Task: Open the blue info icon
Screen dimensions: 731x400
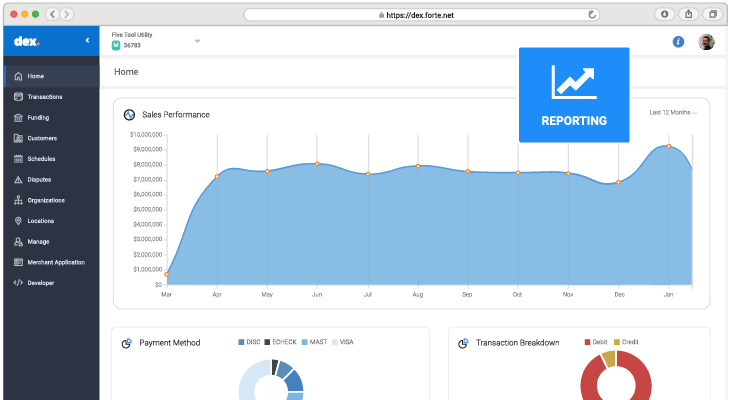Action: pyautogui.click(x=678, y=42)
